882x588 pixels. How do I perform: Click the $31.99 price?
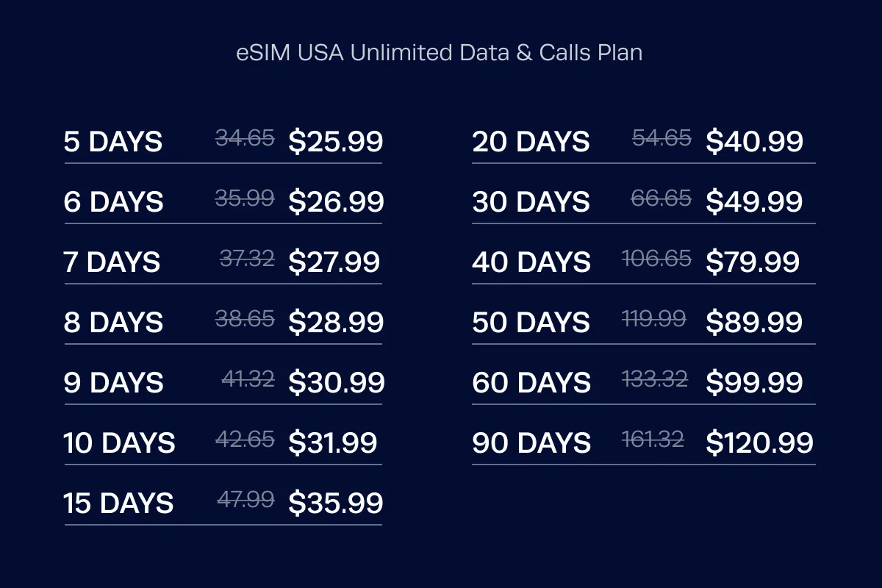(x=332, y=442)
